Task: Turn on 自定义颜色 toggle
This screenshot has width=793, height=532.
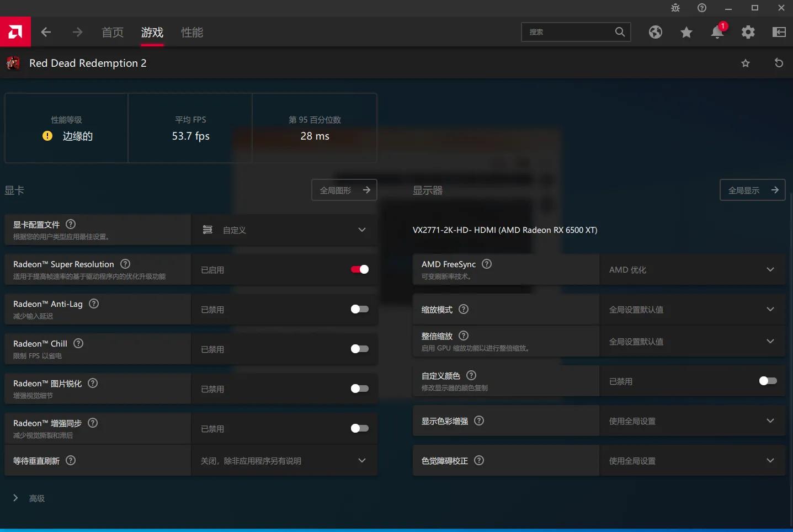Action: tap(768, 381)
